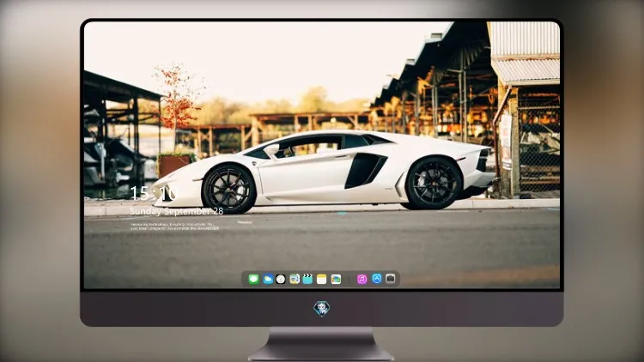Click the logo badge on monitor chin

[322, 309]
